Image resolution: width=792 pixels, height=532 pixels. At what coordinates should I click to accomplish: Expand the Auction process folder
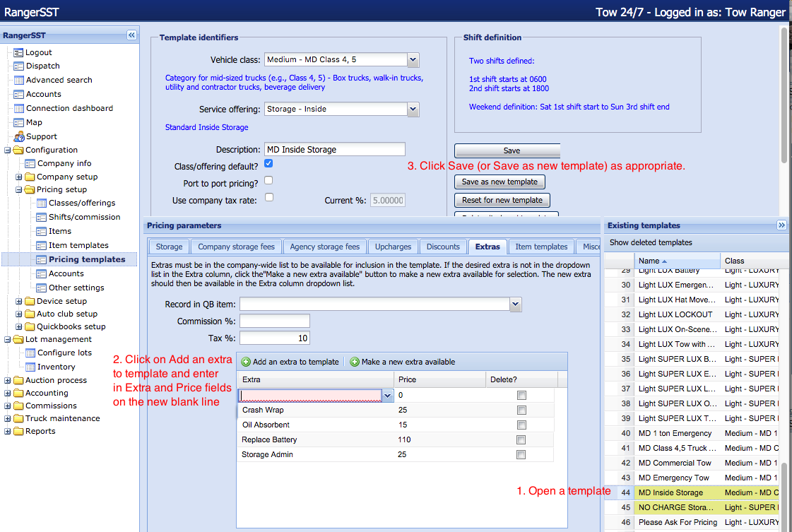coord(8,380)
